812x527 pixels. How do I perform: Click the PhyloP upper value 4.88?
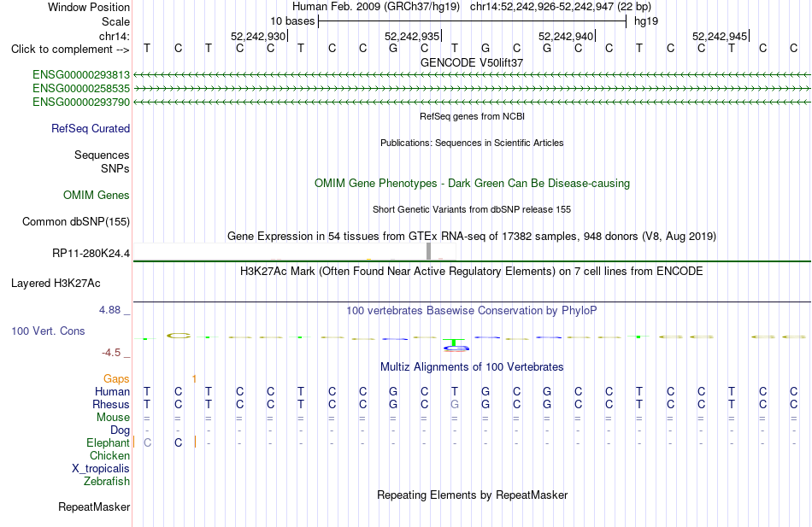pos(109,310)
